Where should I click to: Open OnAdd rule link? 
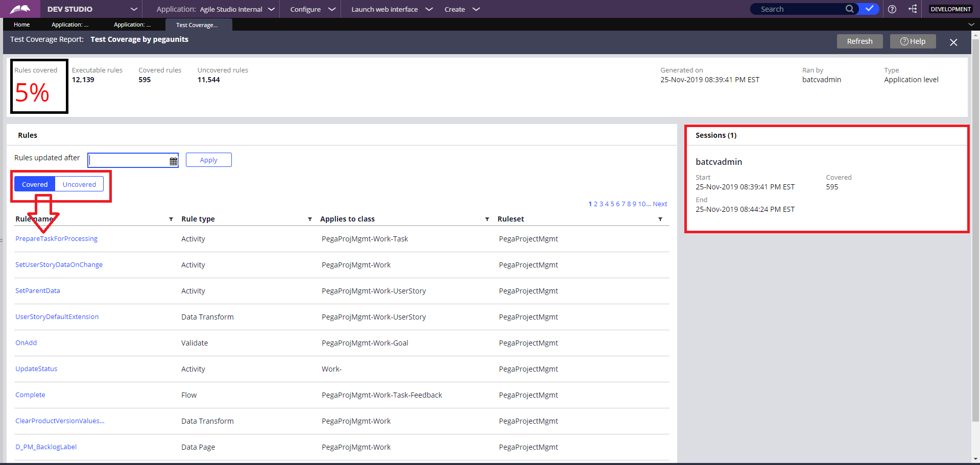coord(26,342)
